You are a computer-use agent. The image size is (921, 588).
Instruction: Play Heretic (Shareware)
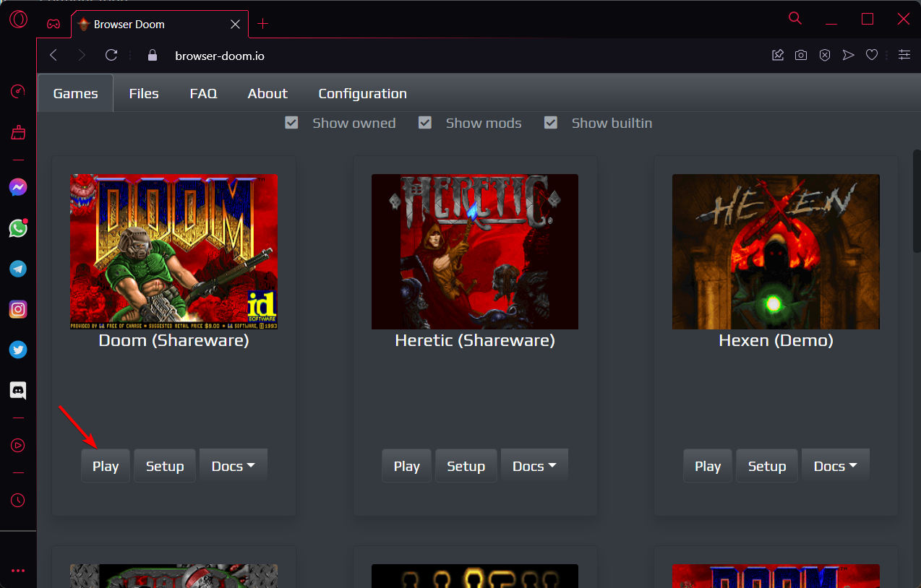pyautogui.click(x=407, y=466)
